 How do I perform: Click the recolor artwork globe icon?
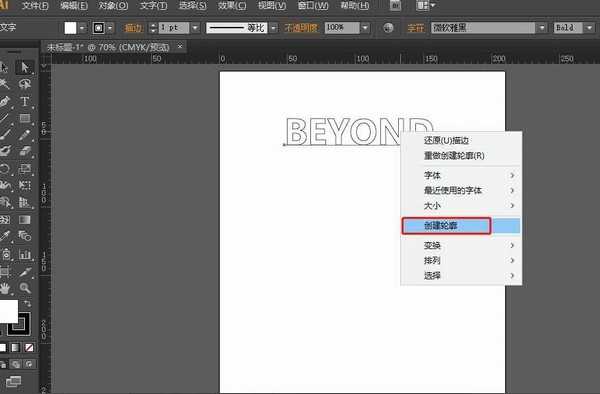(388, 28)
